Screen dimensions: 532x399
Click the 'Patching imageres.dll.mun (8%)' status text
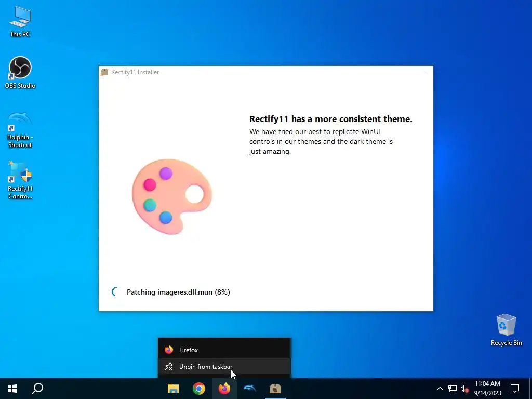pyautogui.click(x=178, y=292)
